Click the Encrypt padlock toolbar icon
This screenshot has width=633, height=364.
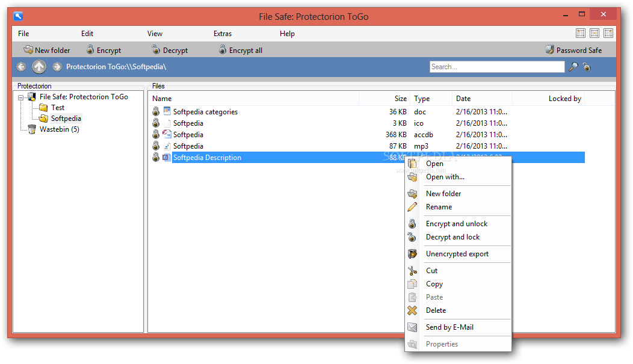pos(90,49)
